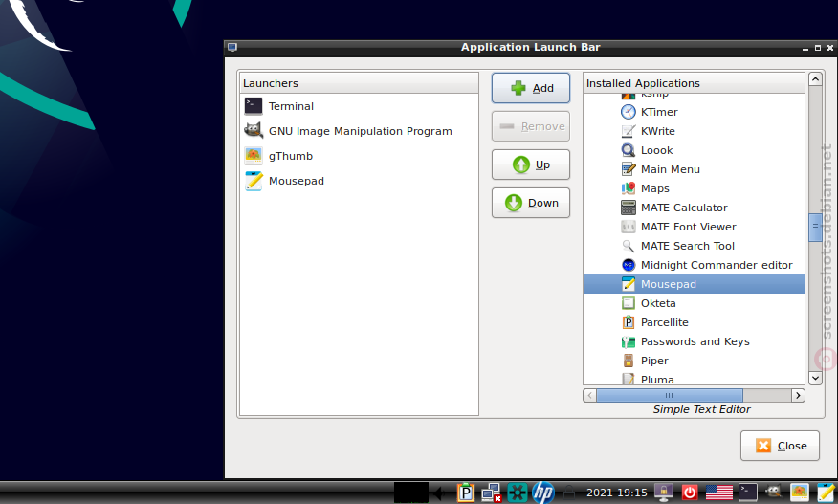Click the Add button
The width and height of the screenshot is (838, 504).
point(531,88)
